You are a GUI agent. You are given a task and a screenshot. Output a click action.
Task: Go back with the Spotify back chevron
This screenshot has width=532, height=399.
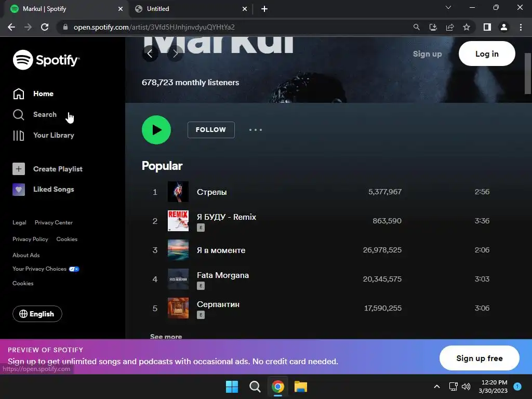click(150, 54)
